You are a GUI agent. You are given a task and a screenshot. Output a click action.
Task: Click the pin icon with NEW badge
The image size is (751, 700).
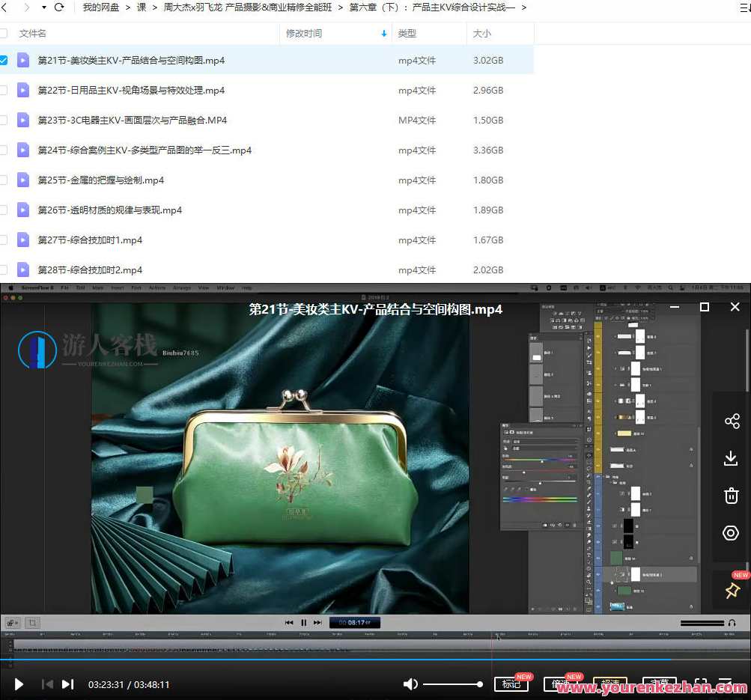click(x=732, y=591)
